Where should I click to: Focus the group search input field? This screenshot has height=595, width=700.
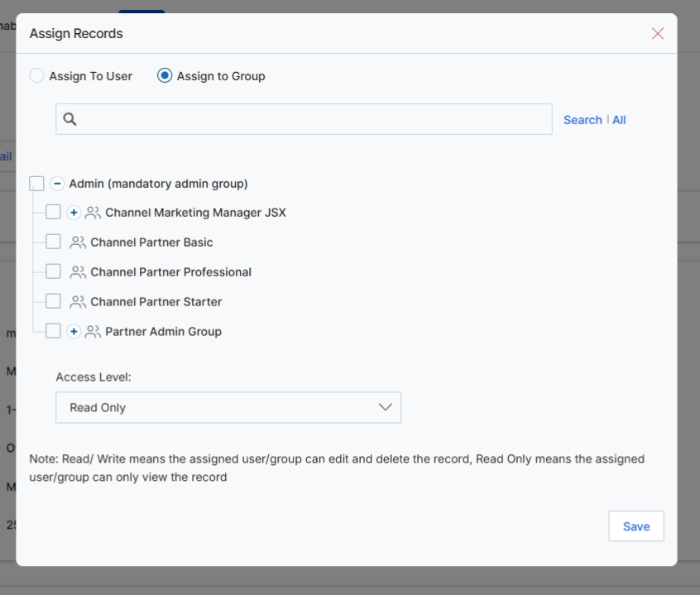coord(304,119)
